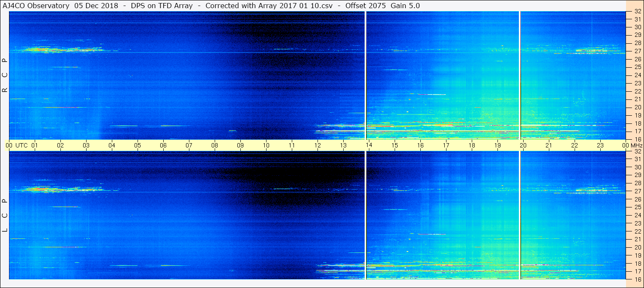Click the 24 MHz tick of the LCP panel
644x288 pixels.
pos(638,215)
